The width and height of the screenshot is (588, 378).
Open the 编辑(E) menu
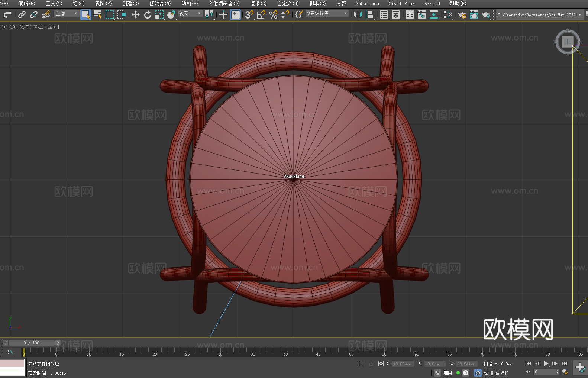27,3
